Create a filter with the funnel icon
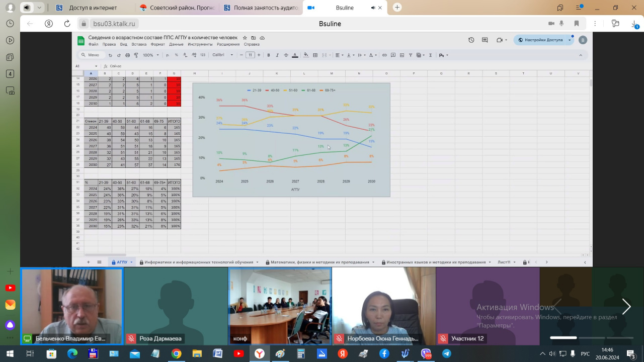This screenshot has width=644, height=362. pyautogui.click(x=411, y=55)
